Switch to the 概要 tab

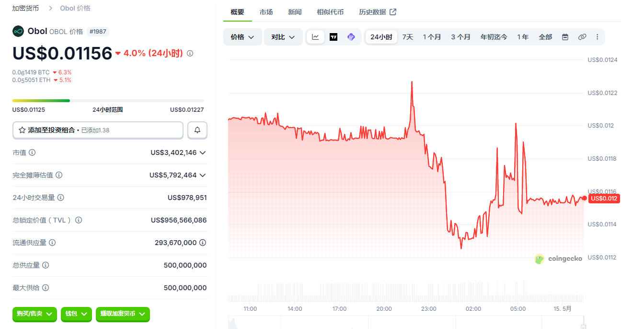click(237, 12)
